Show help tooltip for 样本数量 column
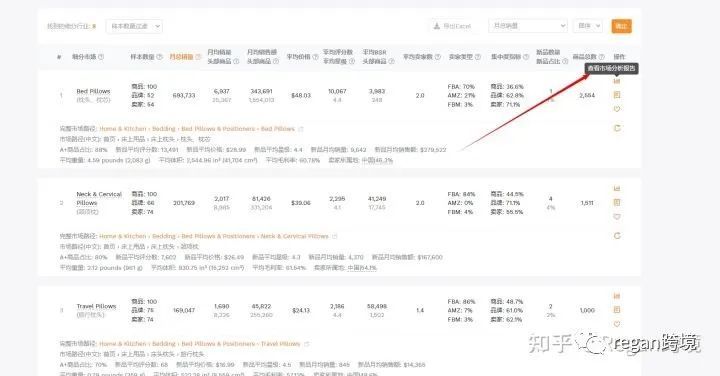The image size is (720, 376). pyautogui.click(x=160, y=57)
